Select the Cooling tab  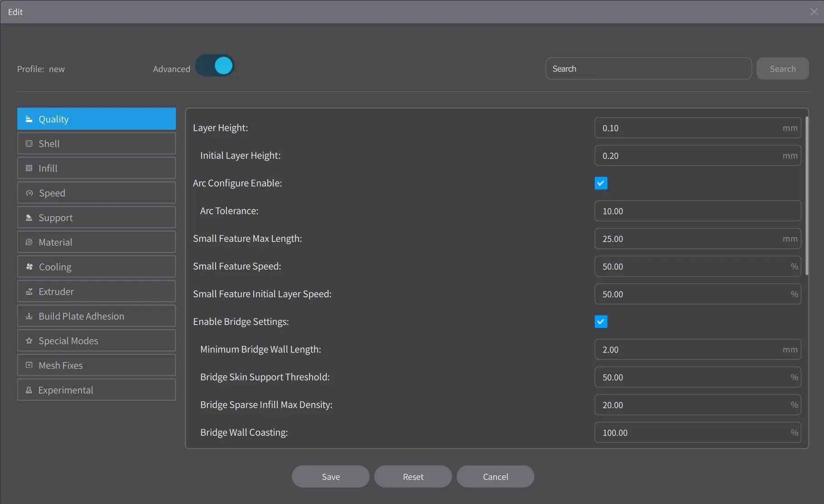(96, 267)
